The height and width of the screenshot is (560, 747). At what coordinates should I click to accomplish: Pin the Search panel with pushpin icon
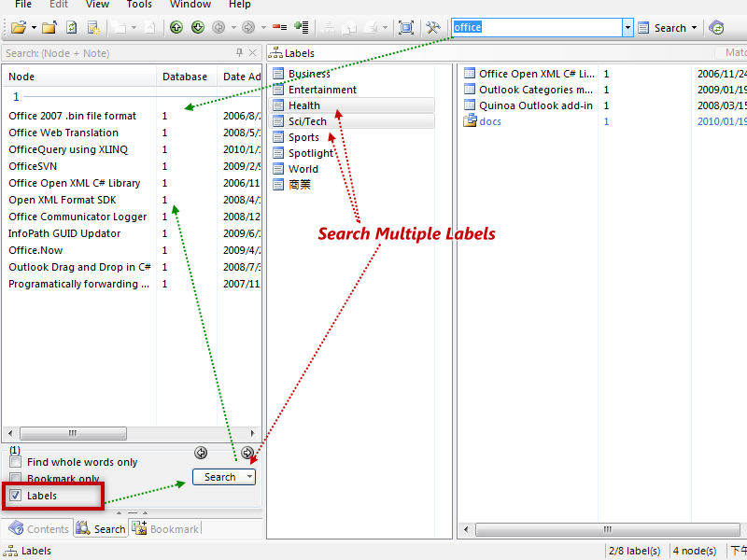[240, 53]
